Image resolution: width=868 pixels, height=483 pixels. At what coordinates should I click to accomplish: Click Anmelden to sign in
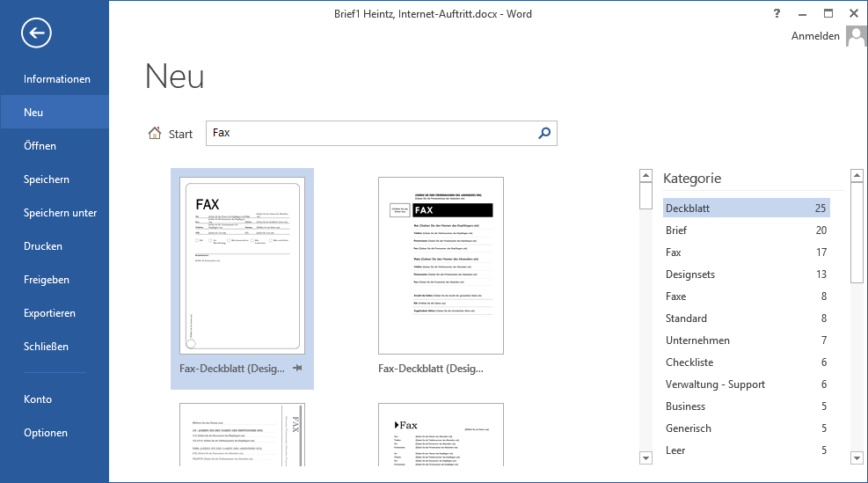[x=815, y=36]
